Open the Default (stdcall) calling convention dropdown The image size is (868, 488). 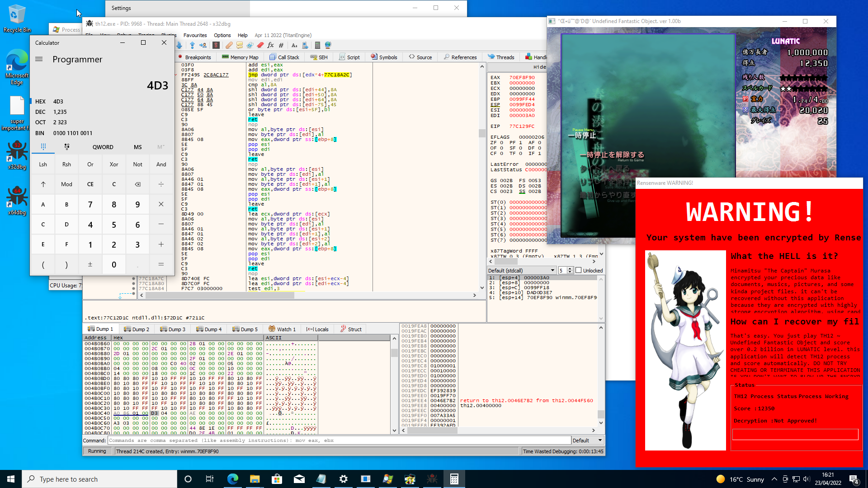521,270
